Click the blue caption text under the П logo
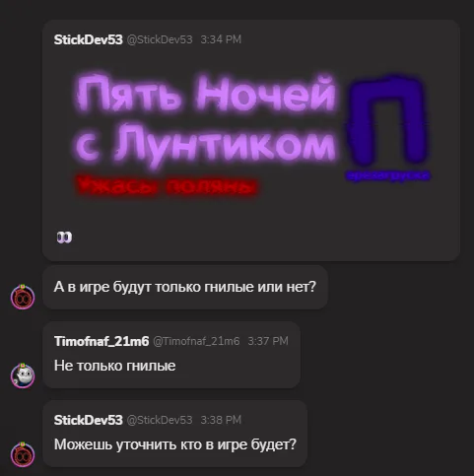The image size is (474, 476). click(x=388, y=175)
